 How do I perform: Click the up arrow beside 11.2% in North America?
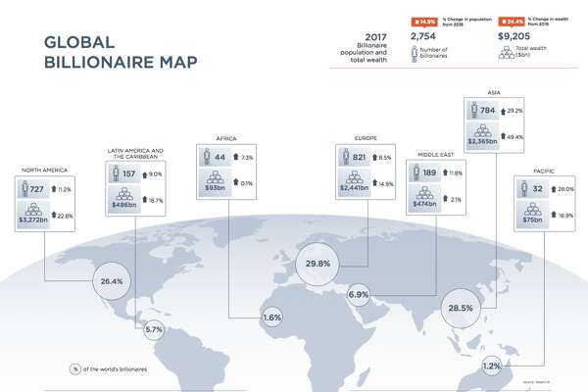pyautogui.click(x=54, y=189)
